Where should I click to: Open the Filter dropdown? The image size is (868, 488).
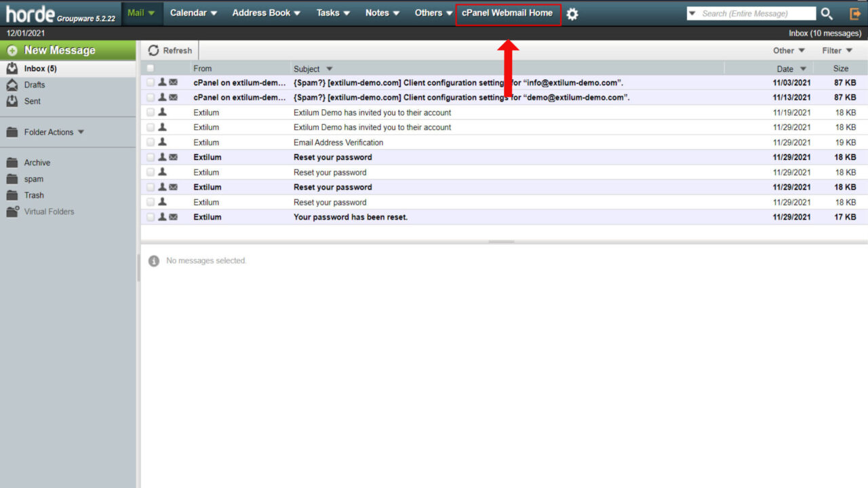[x=836, y=50]
